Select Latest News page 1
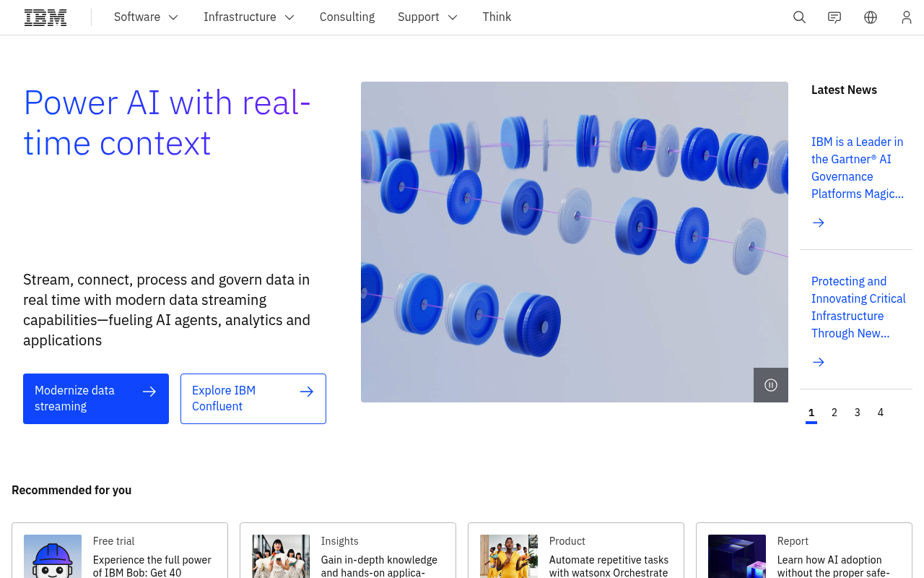 click(x=811, y=413)
